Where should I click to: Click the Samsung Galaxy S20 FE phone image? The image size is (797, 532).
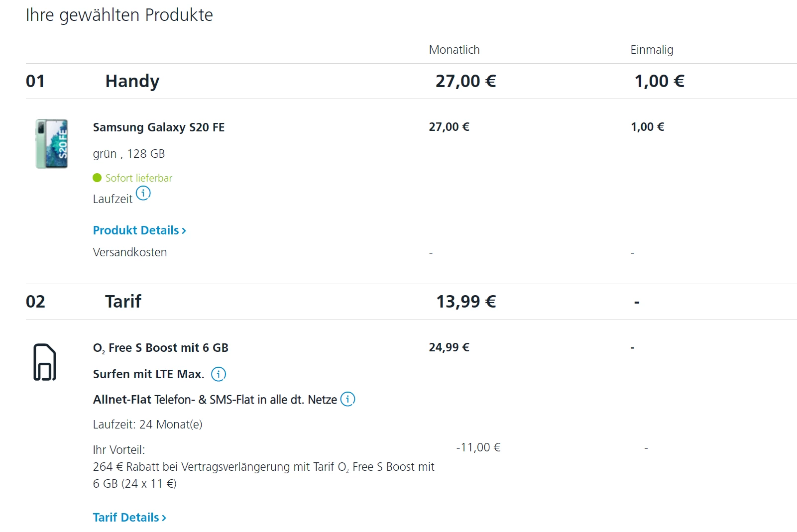(52, 144)
